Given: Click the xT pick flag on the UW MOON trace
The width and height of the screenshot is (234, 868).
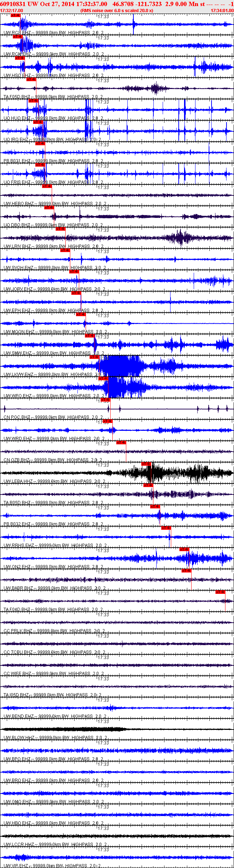Looking at the screenshot, I should click(x=81, y=314).
